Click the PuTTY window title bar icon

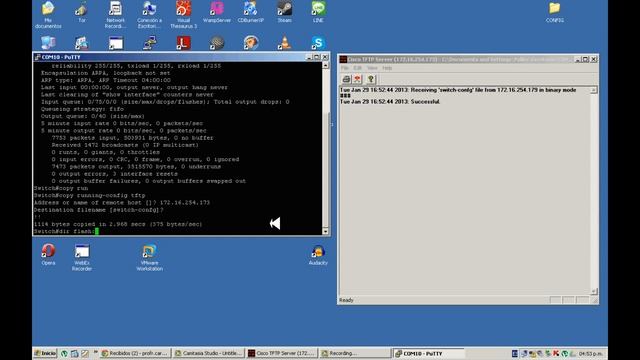pyautogui.click(x=38, y=57)
